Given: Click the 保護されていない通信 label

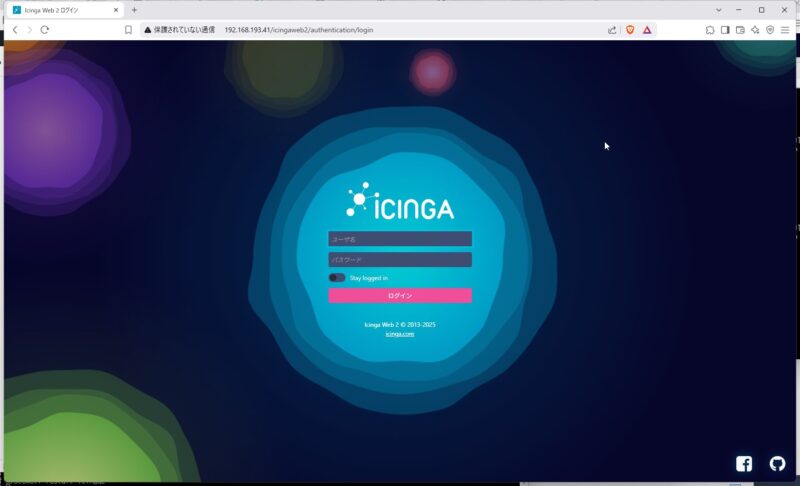Looking at the screenshot, I should point(184,30).
